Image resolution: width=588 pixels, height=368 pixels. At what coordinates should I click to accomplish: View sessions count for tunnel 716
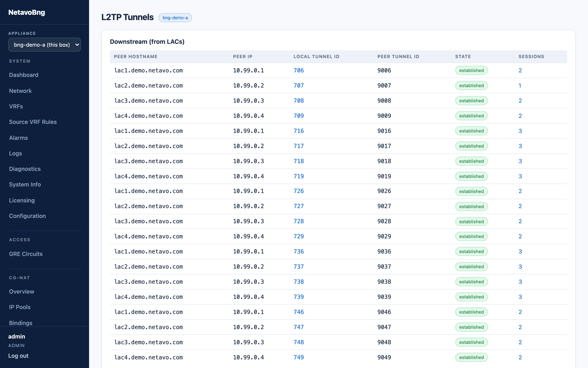(520, 131)
